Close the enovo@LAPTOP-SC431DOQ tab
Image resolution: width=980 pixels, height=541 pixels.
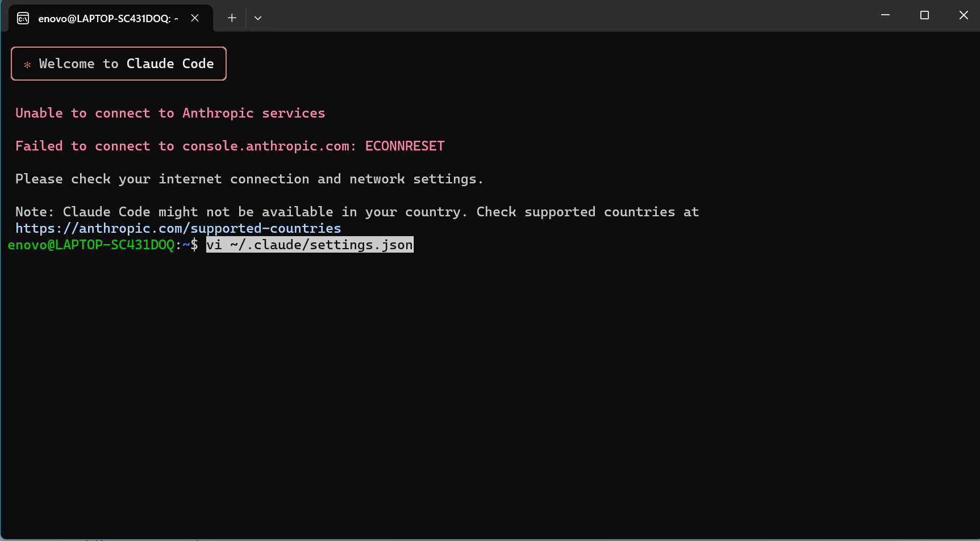(195, 18)
